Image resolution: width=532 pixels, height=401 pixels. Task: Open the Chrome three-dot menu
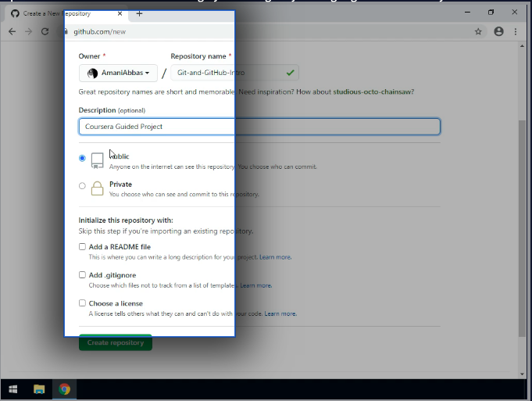(516, 31)
